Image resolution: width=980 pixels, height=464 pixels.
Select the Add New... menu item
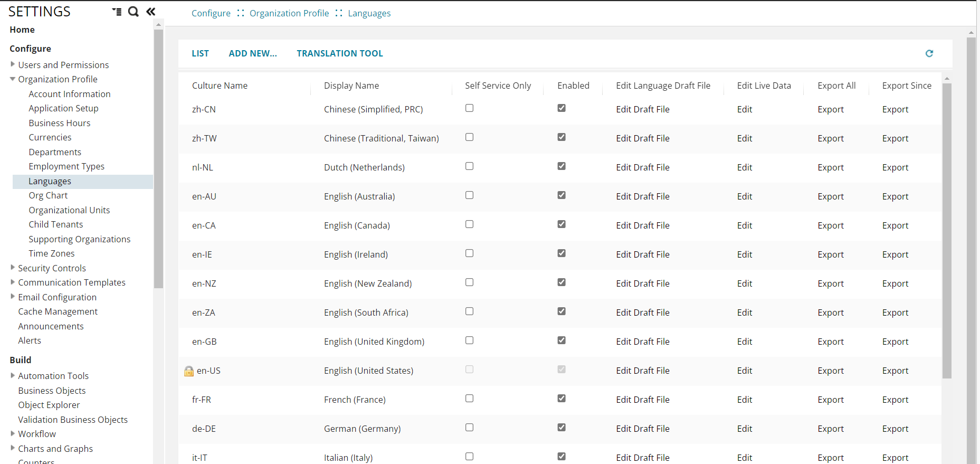(252, 53)
